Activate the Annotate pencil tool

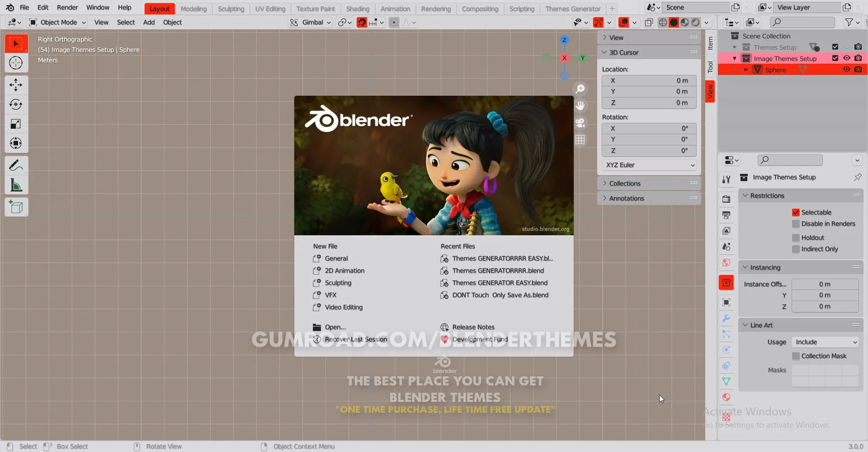pos(16,165)
